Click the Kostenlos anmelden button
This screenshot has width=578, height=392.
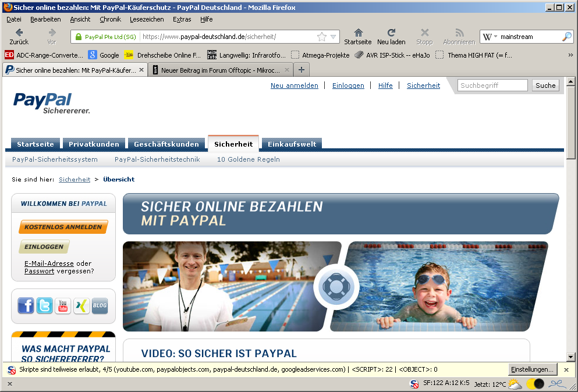[x=63, y=227]
